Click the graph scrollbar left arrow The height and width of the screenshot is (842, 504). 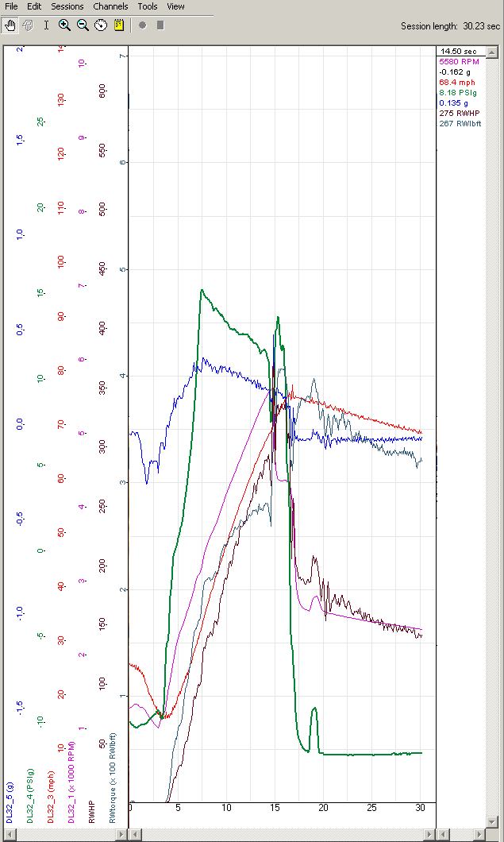[x=137, y=834]
